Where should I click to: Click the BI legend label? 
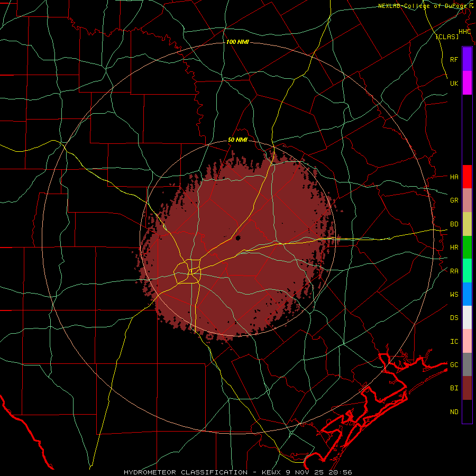coord(454,388)
